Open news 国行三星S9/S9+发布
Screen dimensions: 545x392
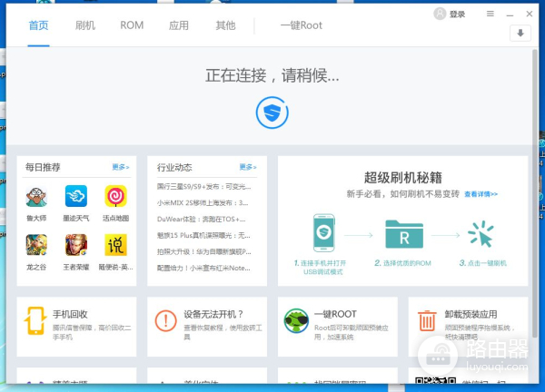click(203, 186)
